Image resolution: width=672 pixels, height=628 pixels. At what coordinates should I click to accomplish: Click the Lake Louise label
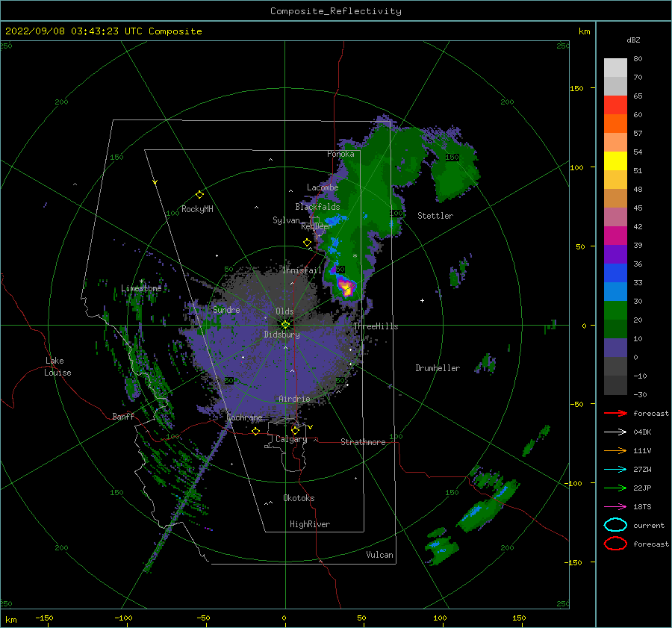57,367
